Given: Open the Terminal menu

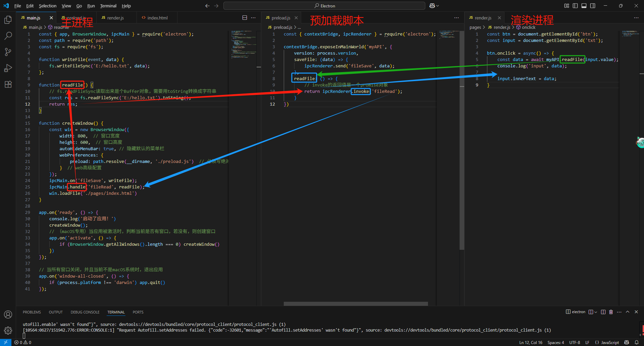Looking at the screenshot, I should (108, 6).
